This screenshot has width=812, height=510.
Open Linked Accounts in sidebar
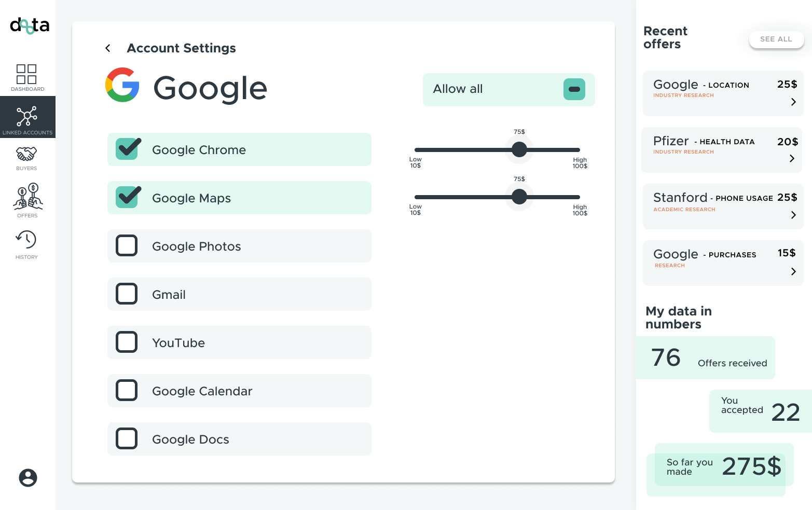pyautogui.click(x=27, y=117)
